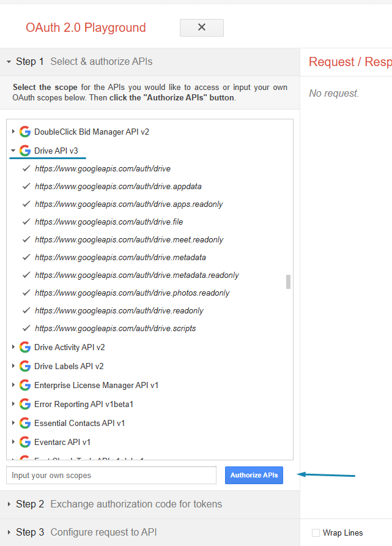The image size is (392, 546).
Task: Open Step 3 Configure request to API
Action: click(9, 533)
